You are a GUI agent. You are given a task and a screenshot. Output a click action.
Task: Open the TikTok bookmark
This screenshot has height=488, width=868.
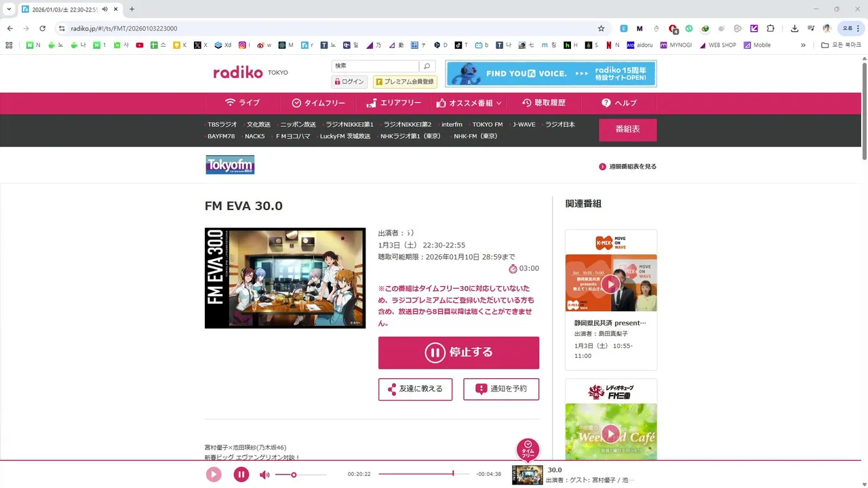click(x=462, y=45)
